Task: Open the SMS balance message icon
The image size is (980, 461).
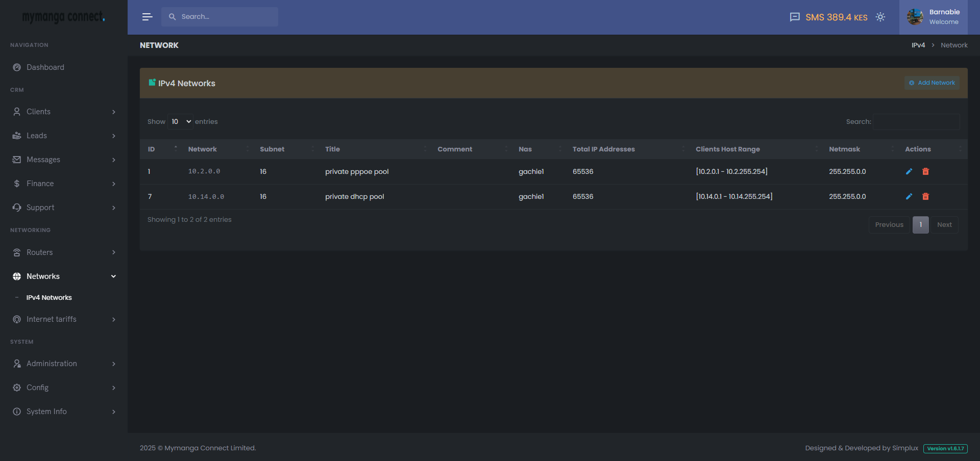Action: point(794,17)
